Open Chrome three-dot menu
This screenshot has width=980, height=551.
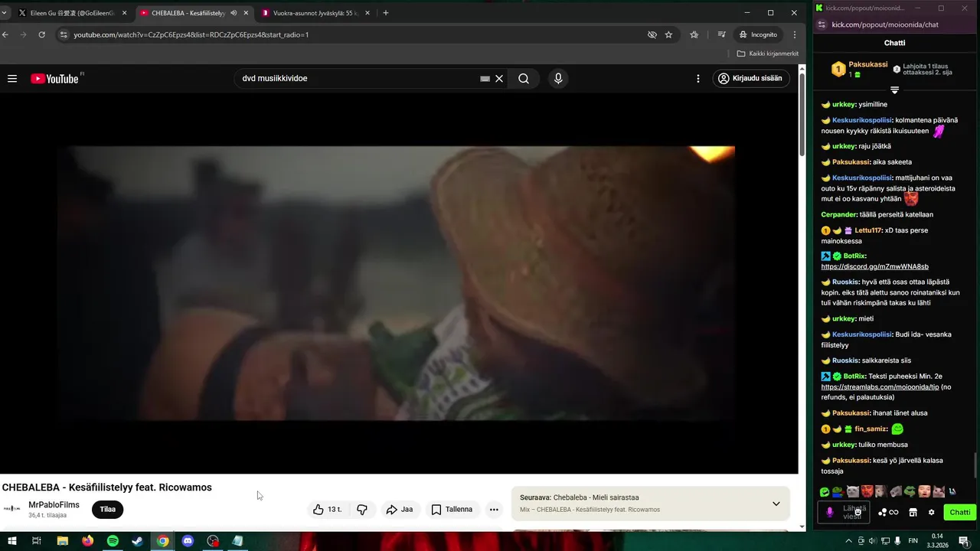795,34
